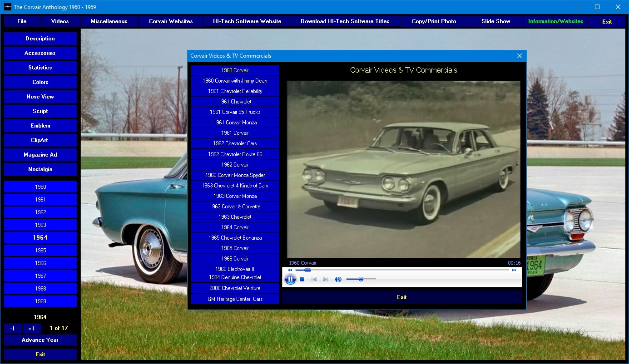Click Copy/Print Photo in top bar

click(434, 21)
